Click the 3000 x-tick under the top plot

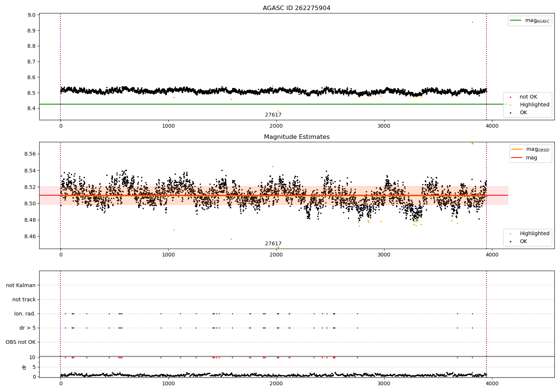384,126
